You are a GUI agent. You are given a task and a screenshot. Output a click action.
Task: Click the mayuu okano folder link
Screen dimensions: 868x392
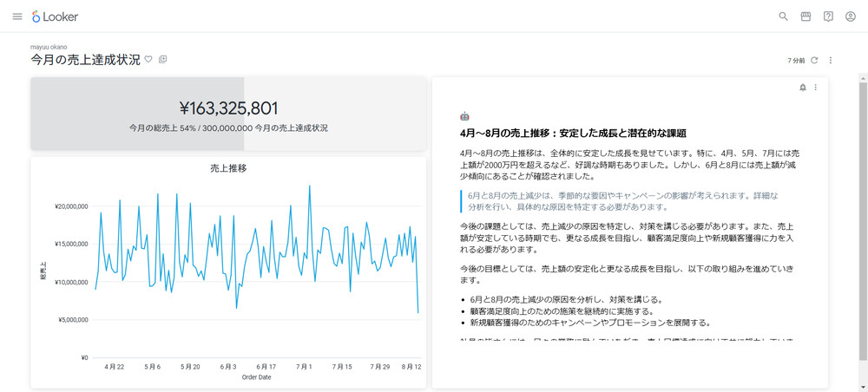tap(49, 47)
